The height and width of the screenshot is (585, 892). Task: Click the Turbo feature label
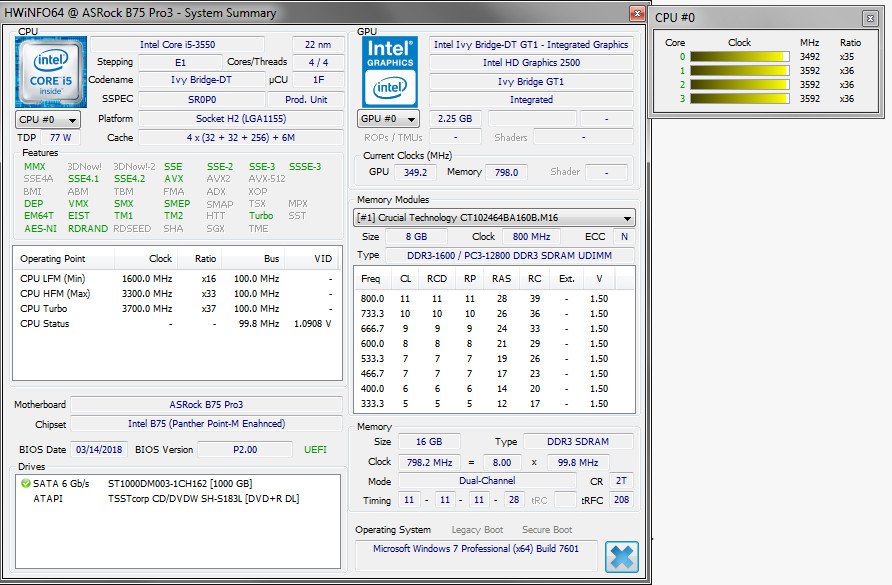click(x=261, y=216)
